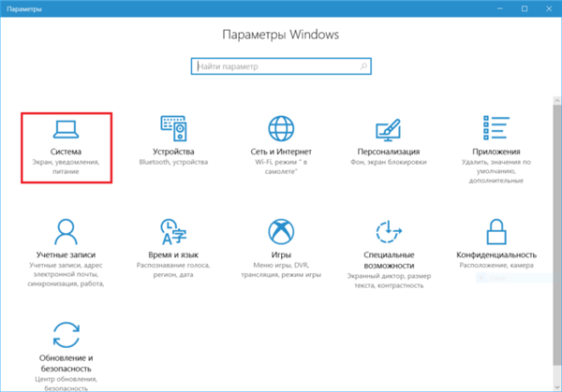This screenshot has height=392, width=562.
Task: Choose the Учетные записи label
Action: pos(66,254)
